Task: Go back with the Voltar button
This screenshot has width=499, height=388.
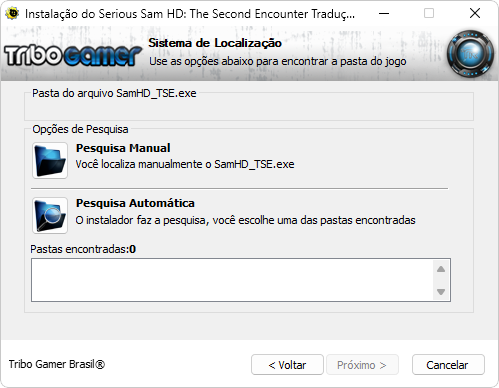Action: click(287, 365)
